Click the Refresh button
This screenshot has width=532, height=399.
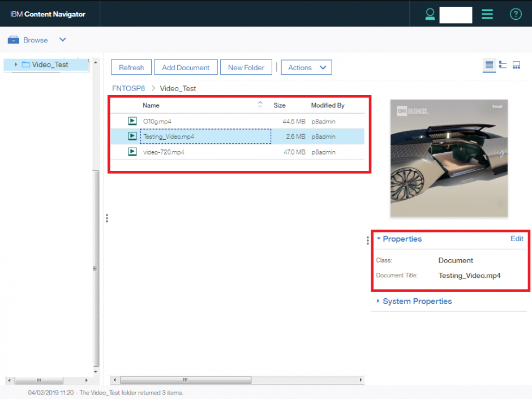131,67
